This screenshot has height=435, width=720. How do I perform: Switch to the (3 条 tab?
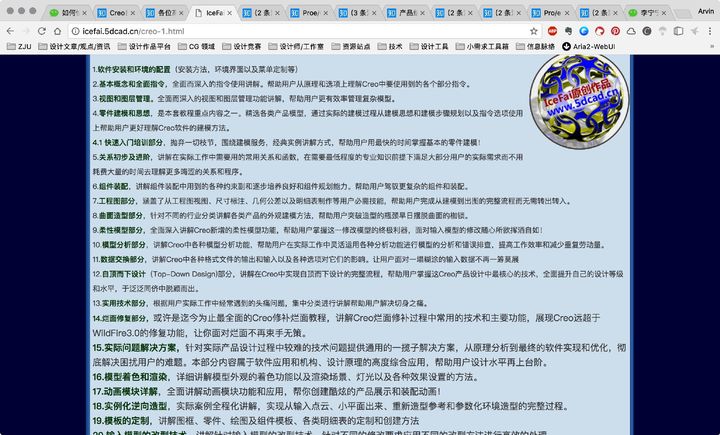356,13
